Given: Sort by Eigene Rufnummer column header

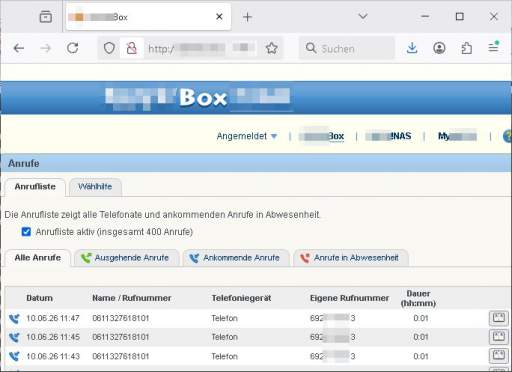Looking at the screenshot, I should [349, 298].
